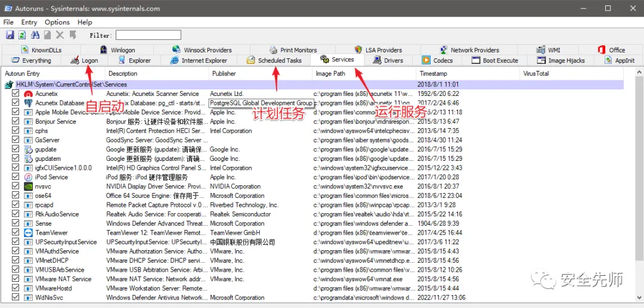Click the Acunetix Database elephant icon

tap(29, 103)
